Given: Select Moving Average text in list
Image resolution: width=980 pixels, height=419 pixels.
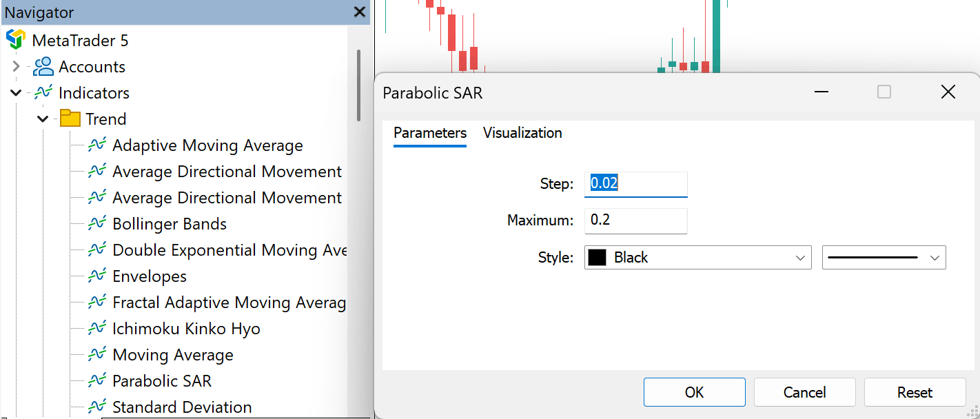Looking at the screenshot, I should [x=173, y=355].
